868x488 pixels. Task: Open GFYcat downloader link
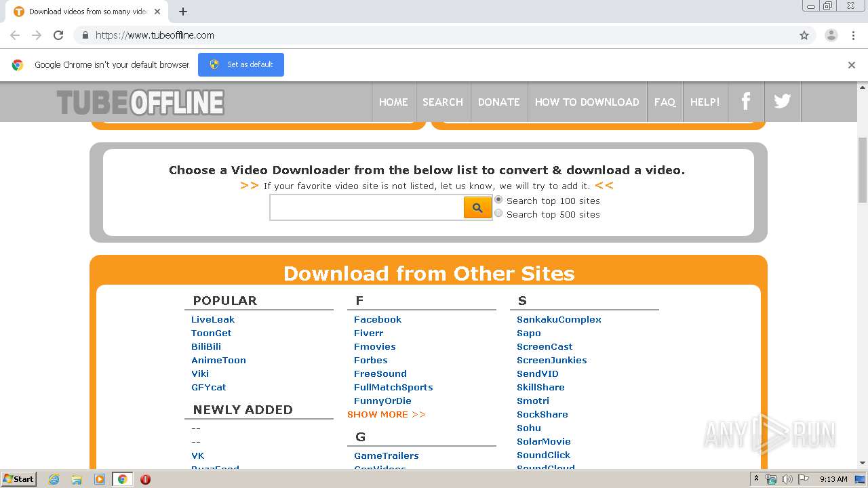tap(209, 387)
